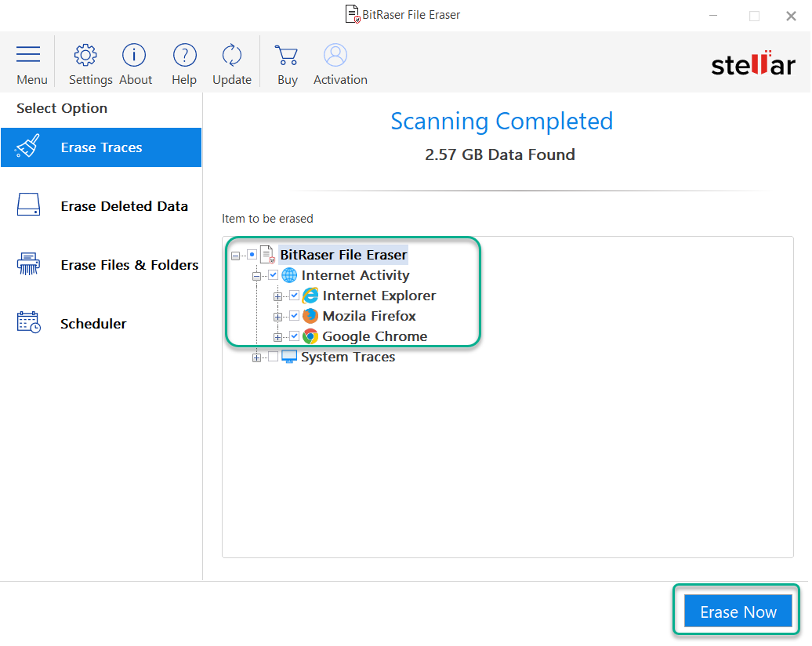Collapse the BitRaser File Eraser root node

click(x=236, y=256)
